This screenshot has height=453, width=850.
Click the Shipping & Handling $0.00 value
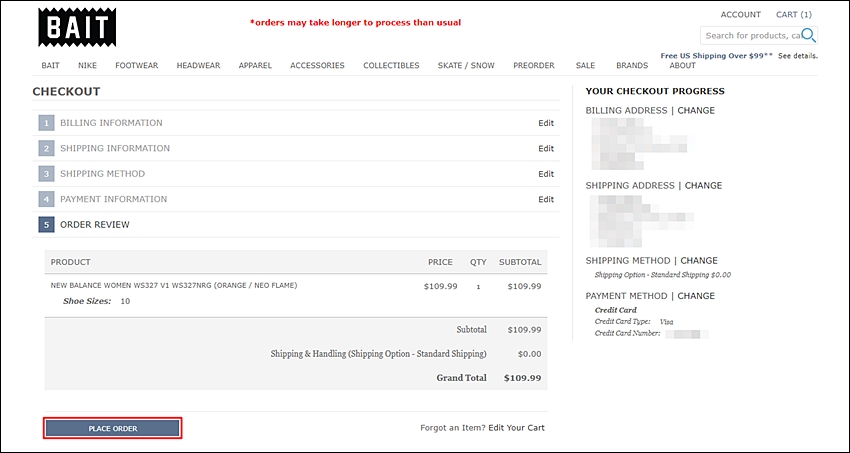click(530, 354)
